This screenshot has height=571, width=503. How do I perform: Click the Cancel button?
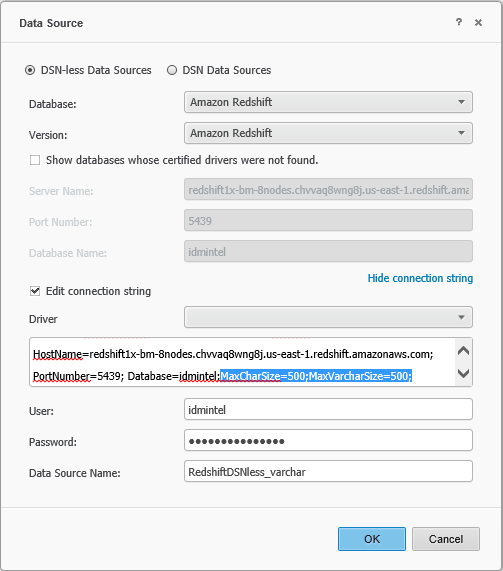point(446,539)
